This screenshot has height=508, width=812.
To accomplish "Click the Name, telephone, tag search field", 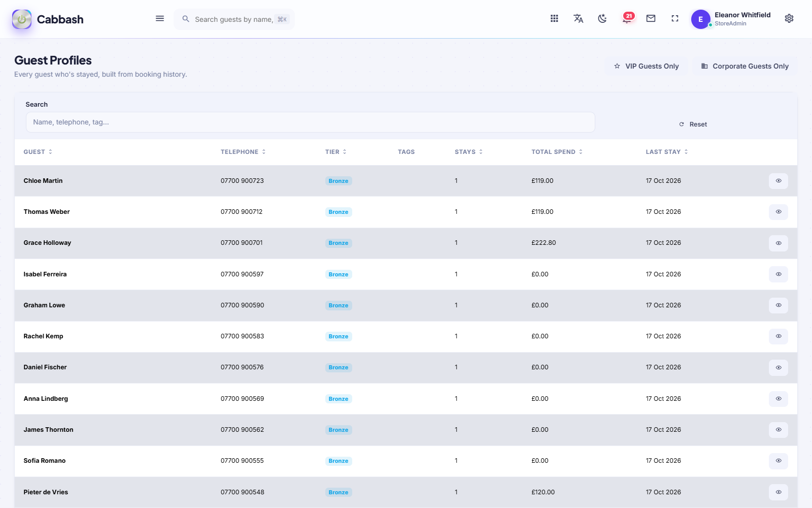I will pyautogui.click(x=310, y=122).
